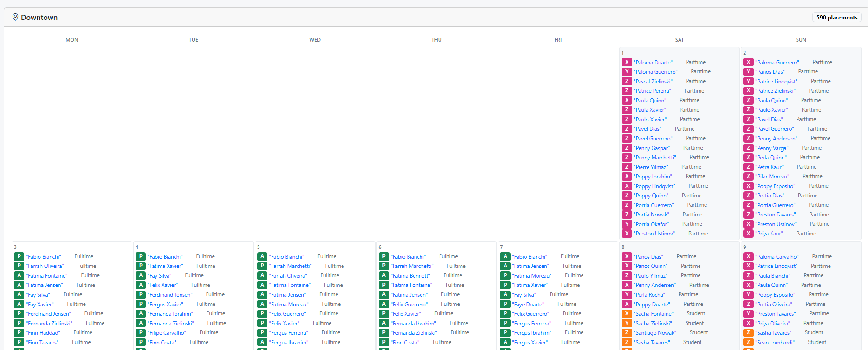868x350 pixels.
Task: Select the Fulltime label beside Faye Duarte
Action: pos(567,304)
